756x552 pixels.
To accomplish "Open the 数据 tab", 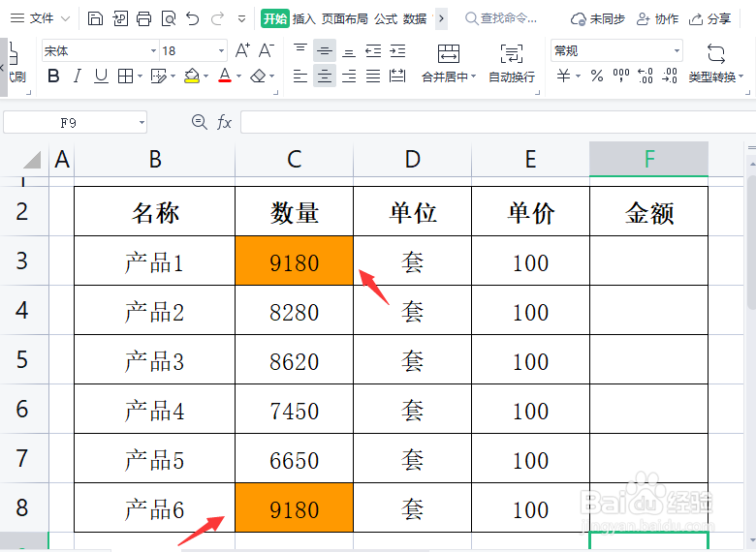I will coord(415,18).
